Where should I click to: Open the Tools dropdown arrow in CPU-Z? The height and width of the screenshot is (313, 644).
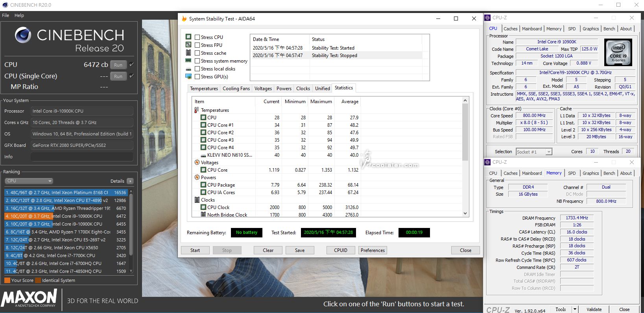pos(575,309)
